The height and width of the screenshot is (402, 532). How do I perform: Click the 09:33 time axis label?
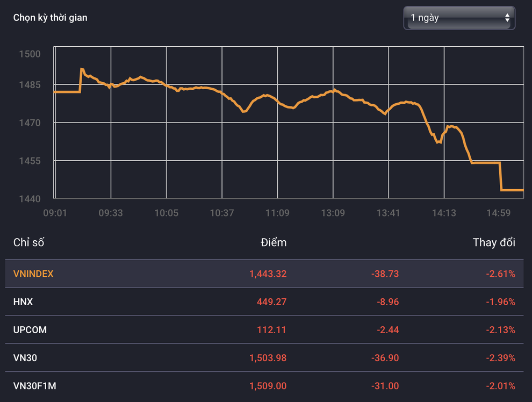pyautogui.click(x=111, y=213)
